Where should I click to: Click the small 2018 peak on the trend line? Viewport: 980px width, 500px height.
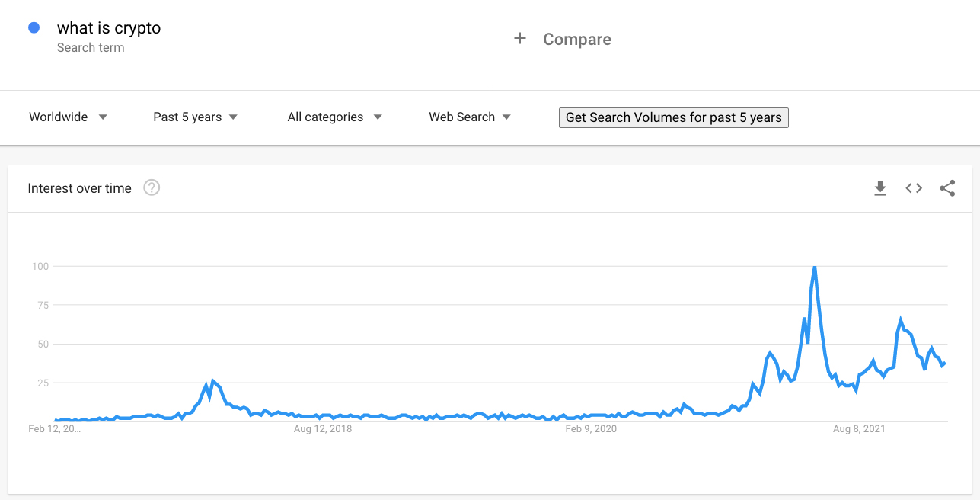click(213, 380)
